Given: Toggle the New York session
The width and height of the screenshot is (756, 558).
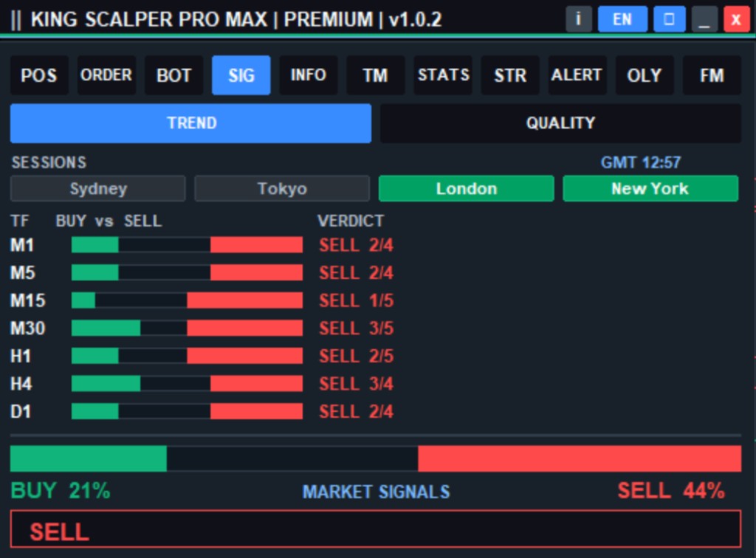Looking at the screenshot, I should [650, 188].
